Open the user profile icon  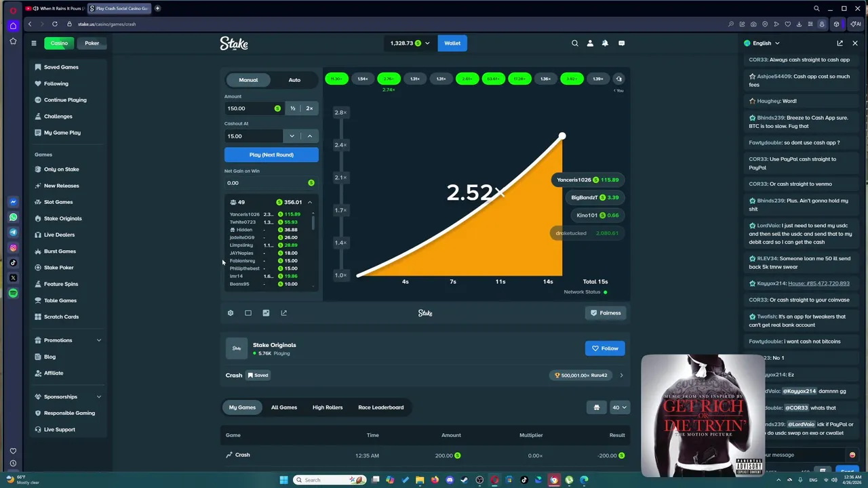[x=590, y=43]
